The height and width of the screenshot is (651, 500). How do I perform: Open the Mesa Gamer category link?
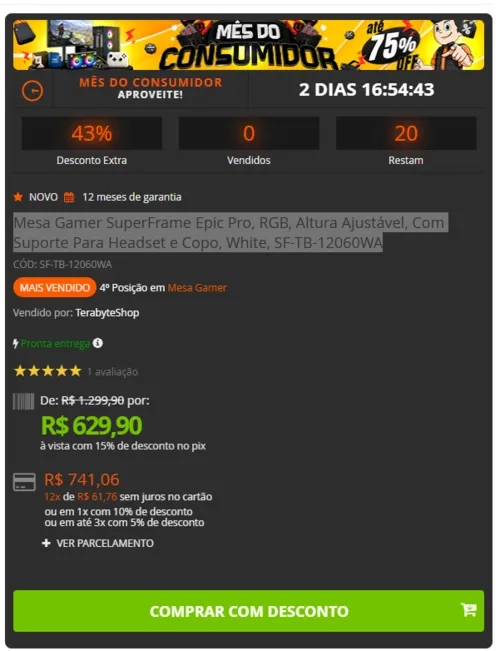pos(197,288)
